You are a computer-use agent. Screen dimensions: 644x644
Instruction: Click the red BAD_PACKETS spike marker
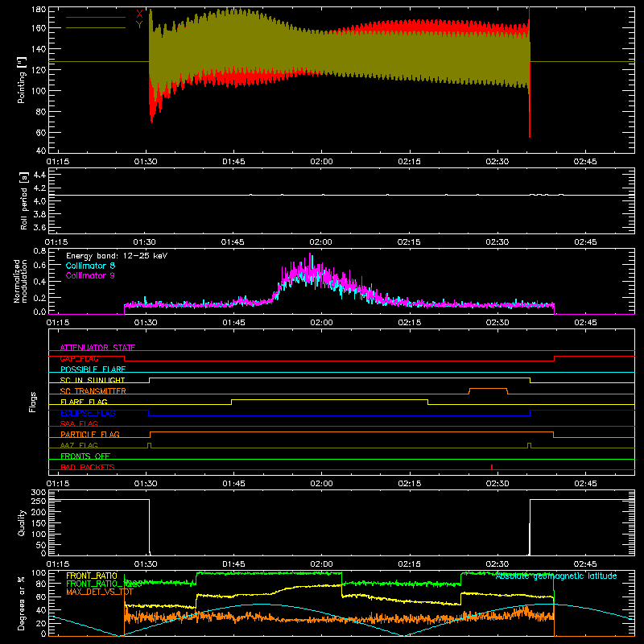point(492,467)
